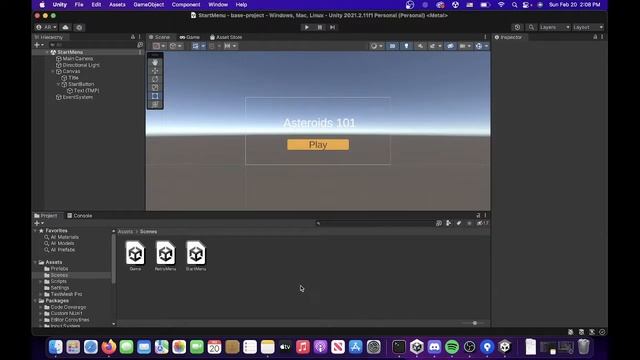Open Spotify from the Dock
The width and height of the screenshot is (640, 360).
(452, 347)
